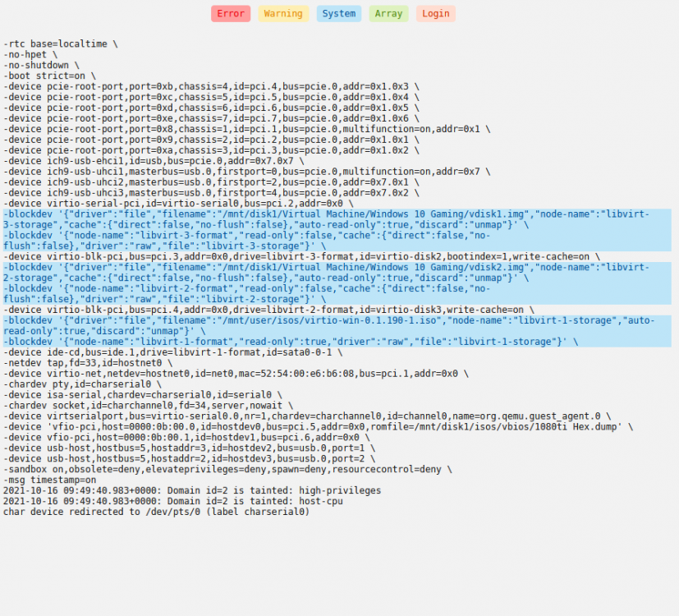Select the '-no-hpet' log line

pyautogui.click(x=30, y=54)
